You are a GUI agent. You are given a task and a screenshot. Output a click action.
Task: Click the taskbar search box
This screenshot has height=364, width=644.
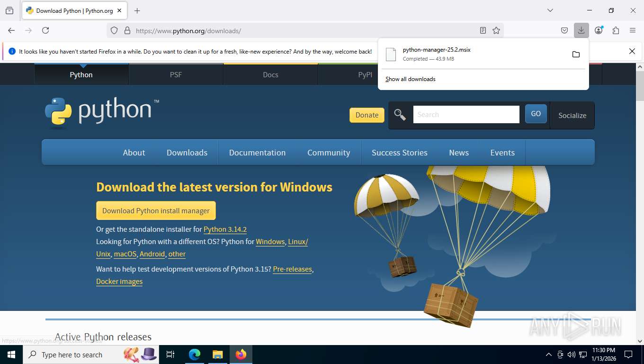(x=91, y=355)
